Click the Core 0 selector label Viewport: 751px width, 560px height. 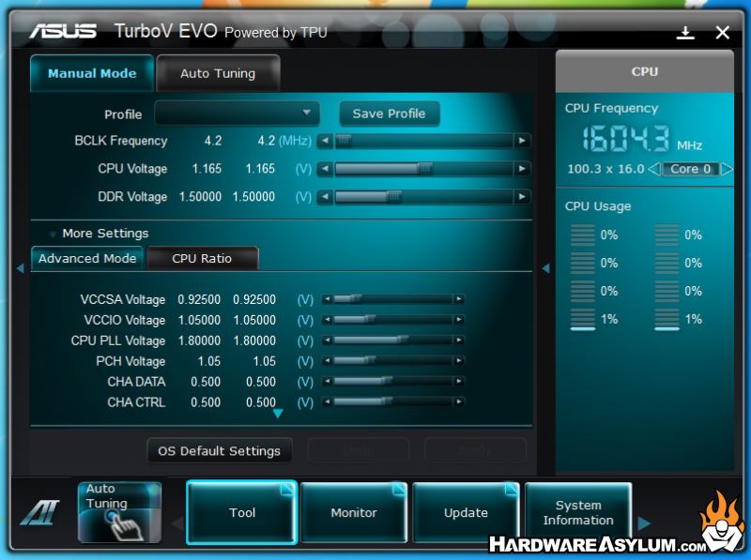(690, 169)
